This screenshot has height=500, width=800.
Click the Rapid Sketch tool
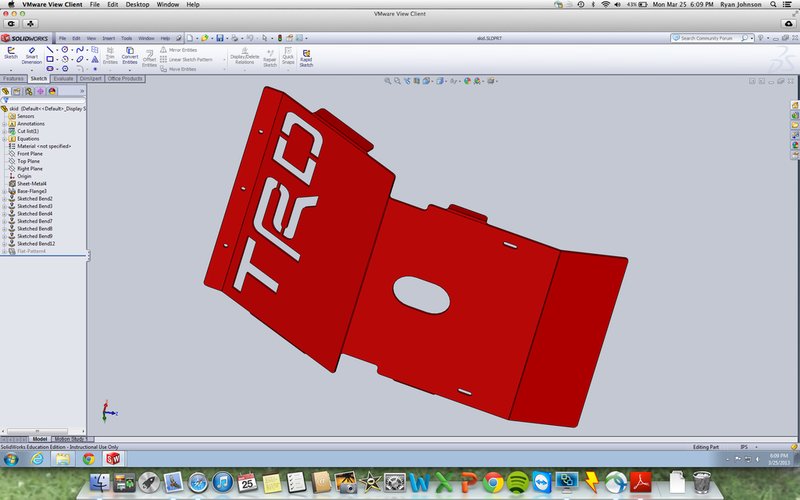coord(306,58)
